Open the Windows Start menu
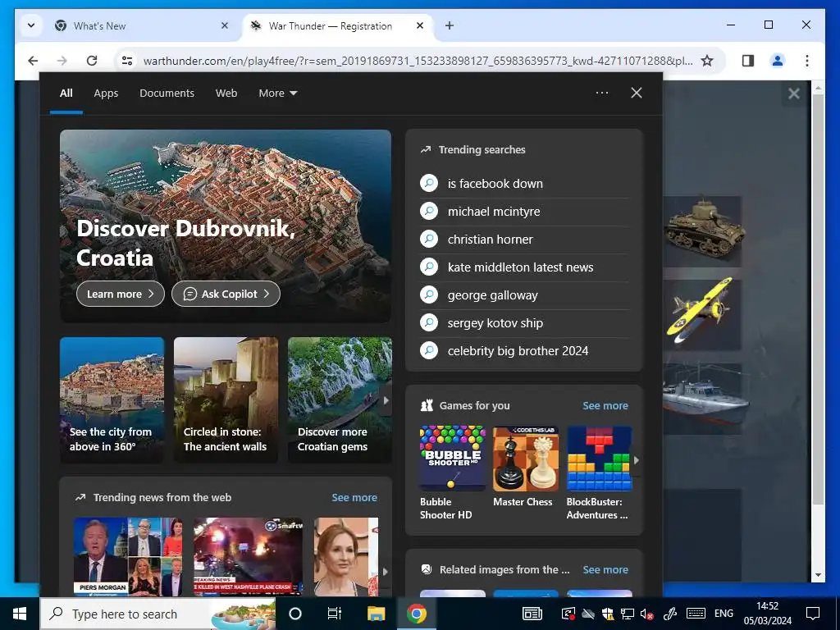The width and height of the screenshot is (840, 630). (x=20, y=614)
